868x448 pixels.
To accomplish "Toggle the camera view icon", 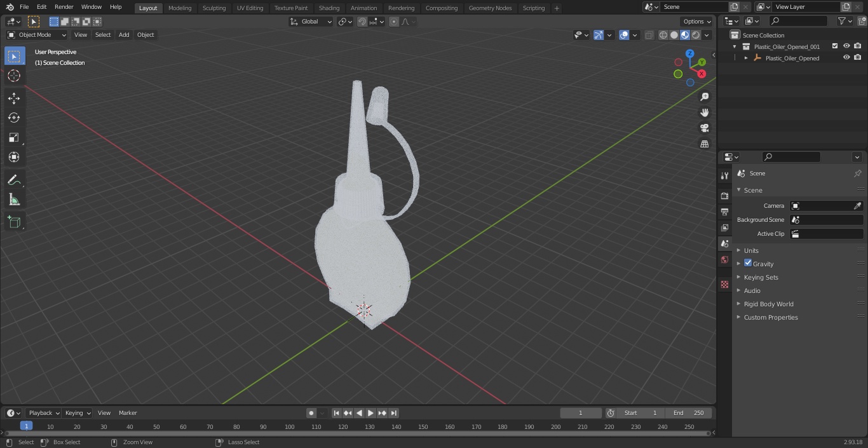I will pyautogui.click(x=704, y=128).
